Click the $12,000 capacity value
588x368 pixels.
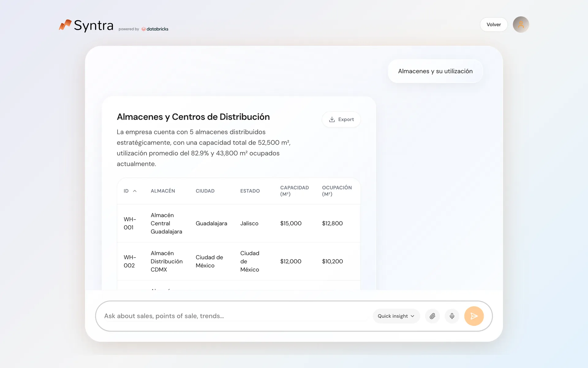tap(291, 261)
